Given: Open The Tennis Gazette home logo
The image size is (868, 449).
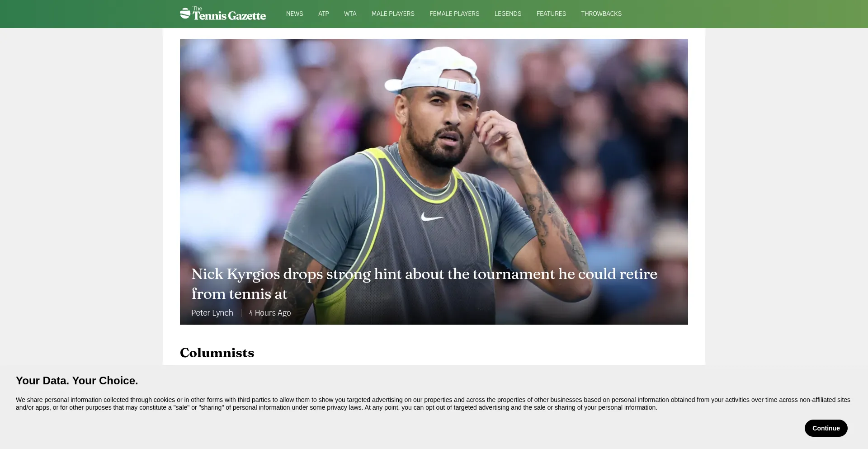Looking at the screenshot, I should [223, 14].
